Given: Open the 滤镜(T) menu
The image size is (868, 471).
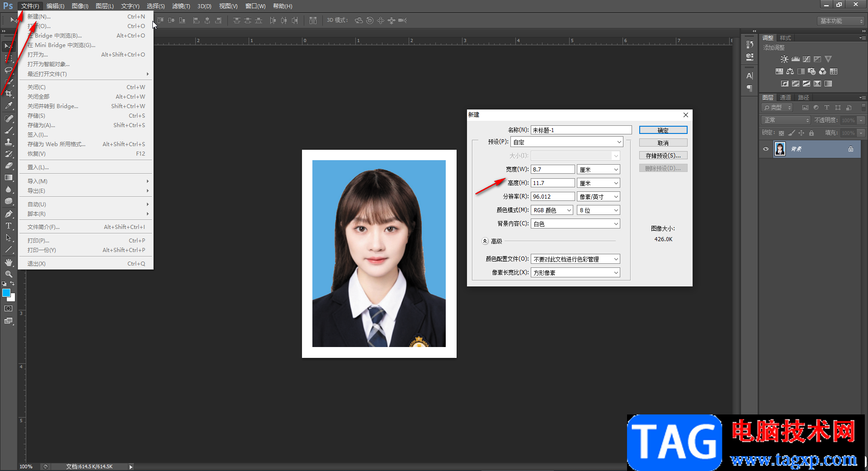Looking at the screenshot, I should (181, 6).
